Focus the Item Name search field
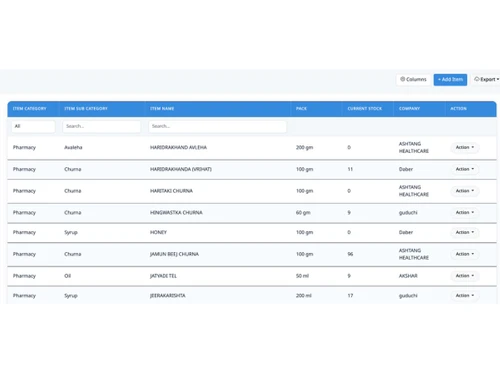This screenshot has width=500, height=375. coord(217,126)
